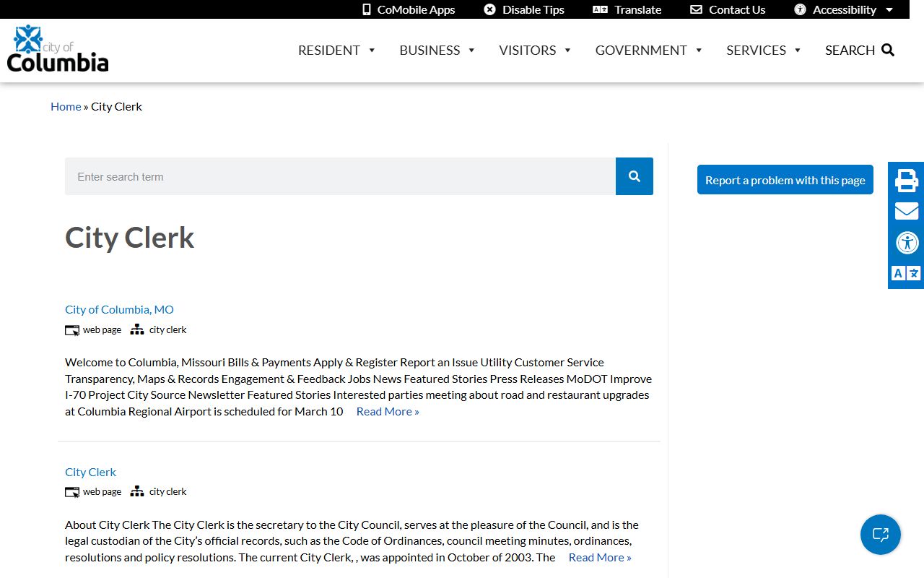924x578 pixels.
Task: Select Disable Tips link
Action: (x=533, y=9)
